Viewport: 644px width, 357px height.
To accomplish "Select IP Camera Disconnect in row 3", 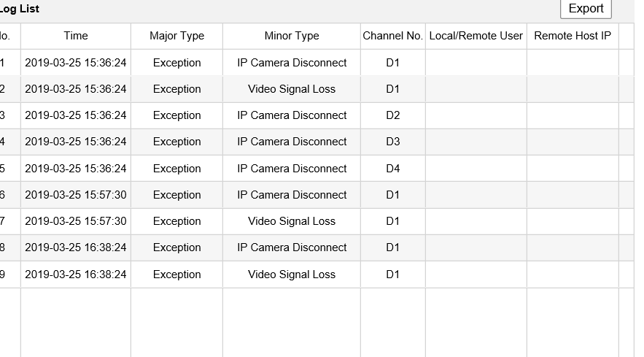I will click(292, 115).
